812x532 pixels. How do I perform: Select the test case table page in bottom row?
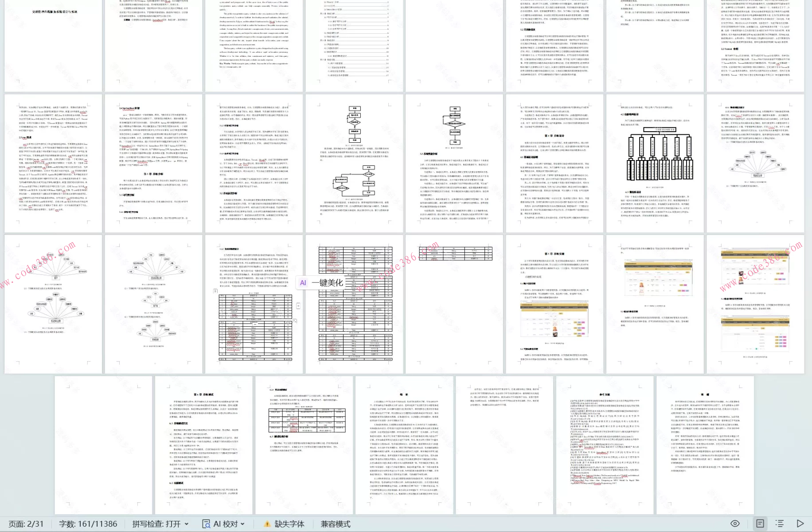click(304, 445)
